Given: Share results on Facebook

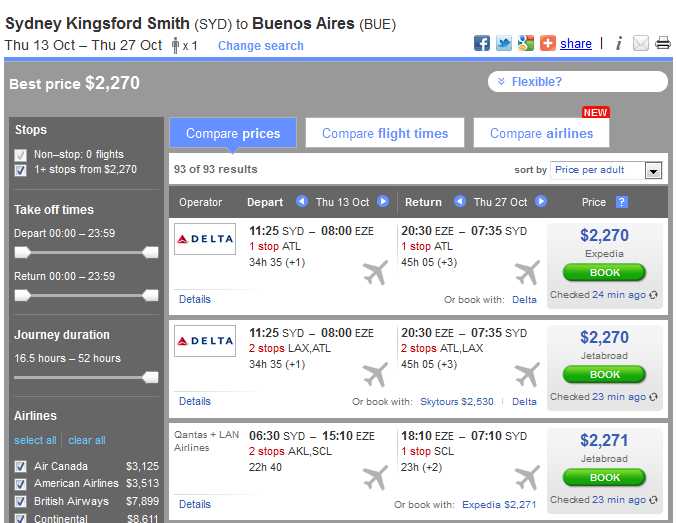Looking at the screenshot, I should [x=482, y=43].
